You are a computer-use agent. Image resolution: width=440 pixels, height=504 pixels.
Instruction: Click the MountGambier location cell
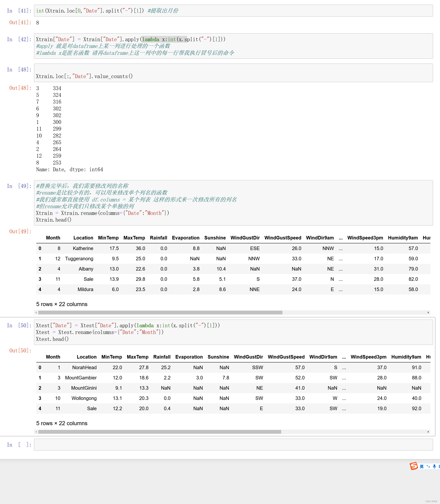tap(81, 378)
